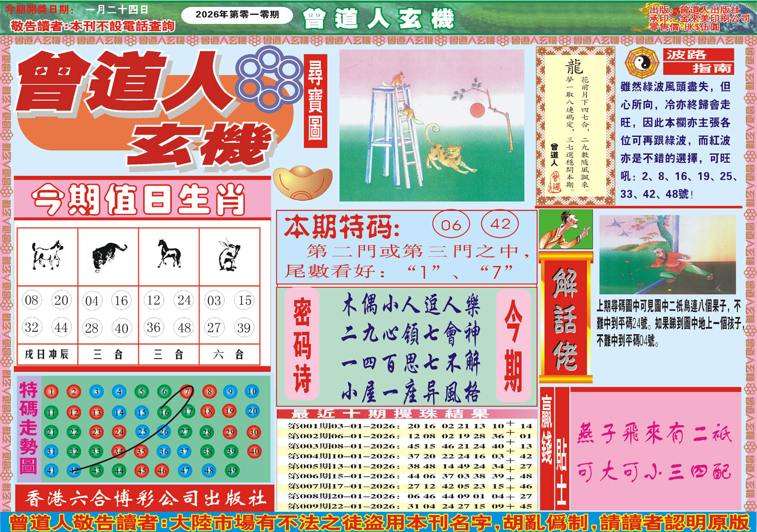
Task: Click red ball number 7 in trend chart
Action: [x=187, y=391]
